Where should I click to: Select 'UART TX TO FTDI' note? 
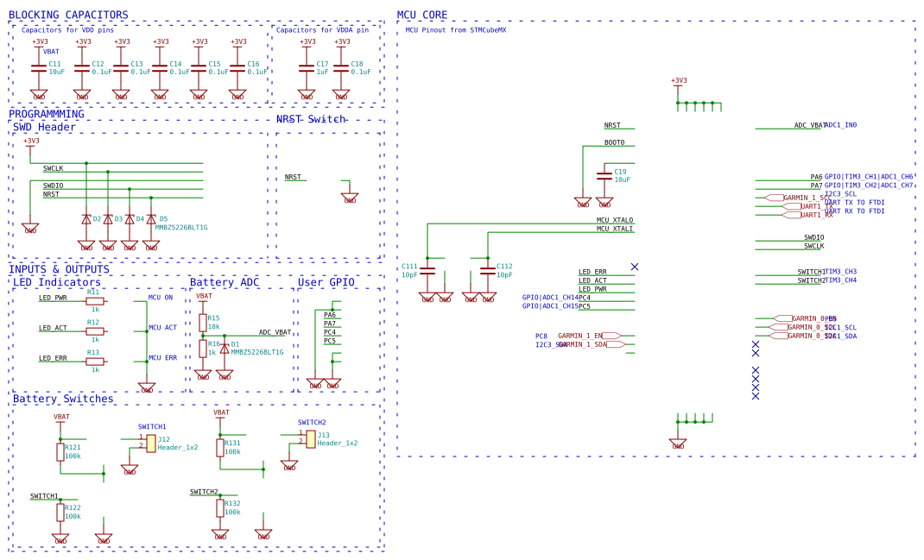point(854,203)
